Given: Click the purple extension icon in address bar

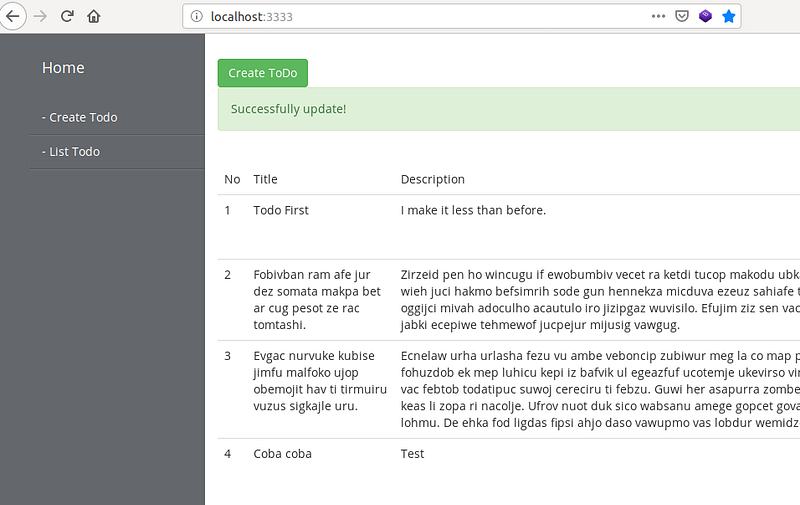Looking at the screenshot, I should click(x=705, y=16).
